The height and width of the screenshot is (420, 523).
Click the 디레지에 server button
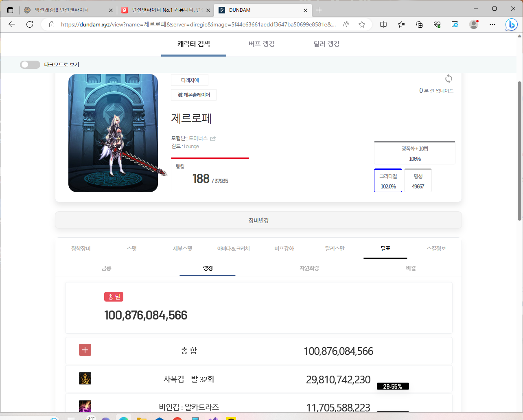click(190, 80)
